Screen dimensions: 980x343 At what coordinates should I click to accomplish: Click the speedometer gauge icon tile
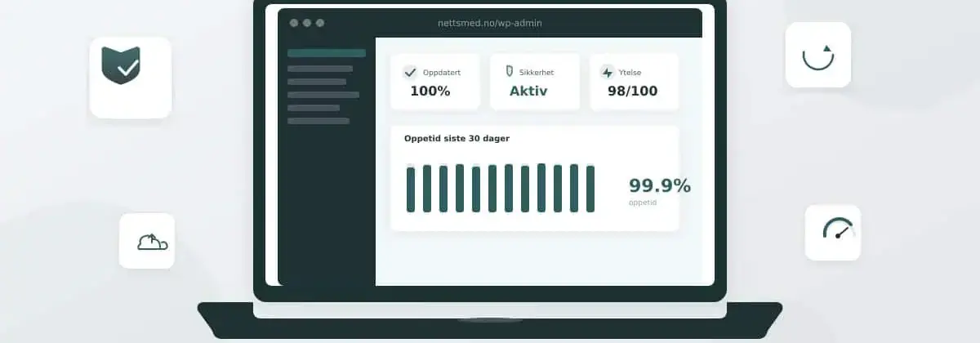click(832, 232)
